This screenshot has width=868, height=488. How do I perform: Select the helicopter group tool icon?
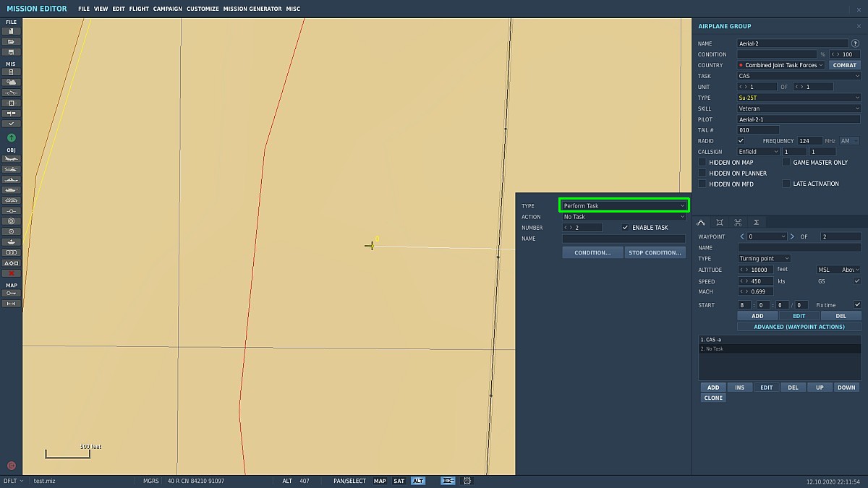coord(11,169)
